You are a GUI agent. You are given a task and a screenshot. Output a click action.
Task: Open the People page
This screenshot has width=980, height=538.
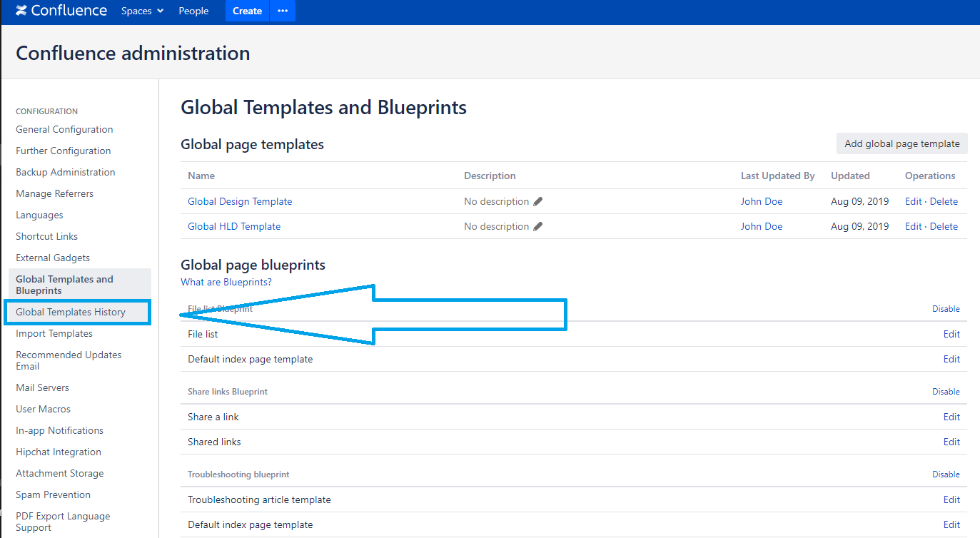pyautogui.click(x=193, y=11)
